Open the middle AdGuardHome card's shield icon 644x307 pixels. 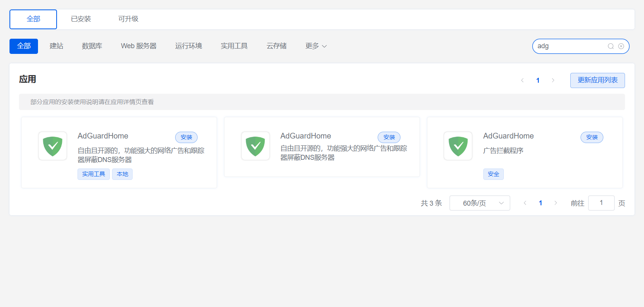256,146
